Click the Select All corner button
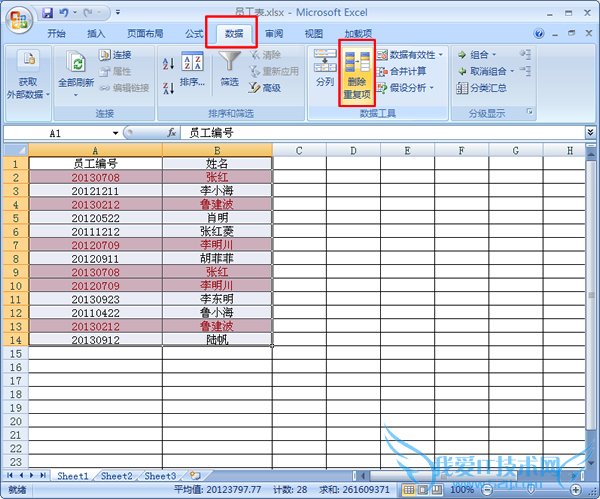600x499 pixels. (16, 150)
